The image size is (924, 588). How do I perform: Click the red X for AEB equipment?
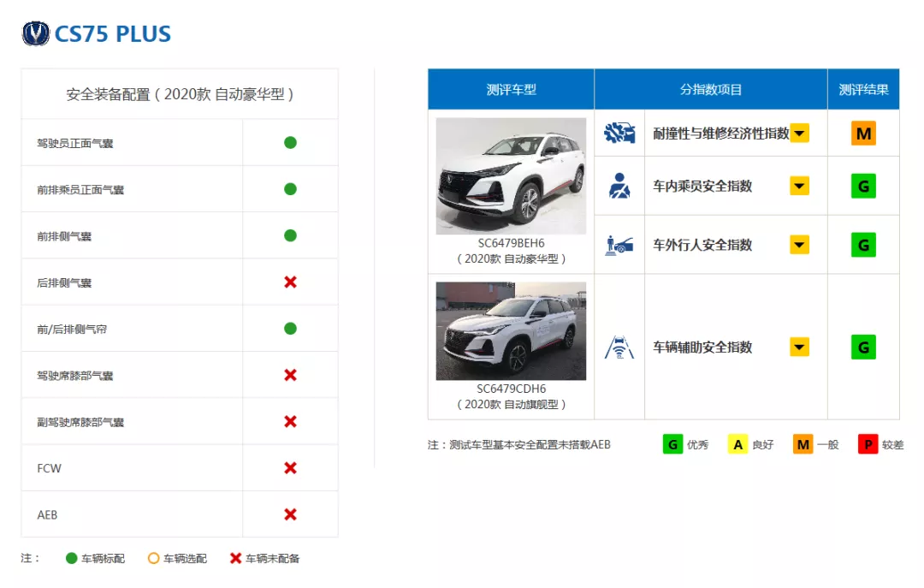click(290, 514)
